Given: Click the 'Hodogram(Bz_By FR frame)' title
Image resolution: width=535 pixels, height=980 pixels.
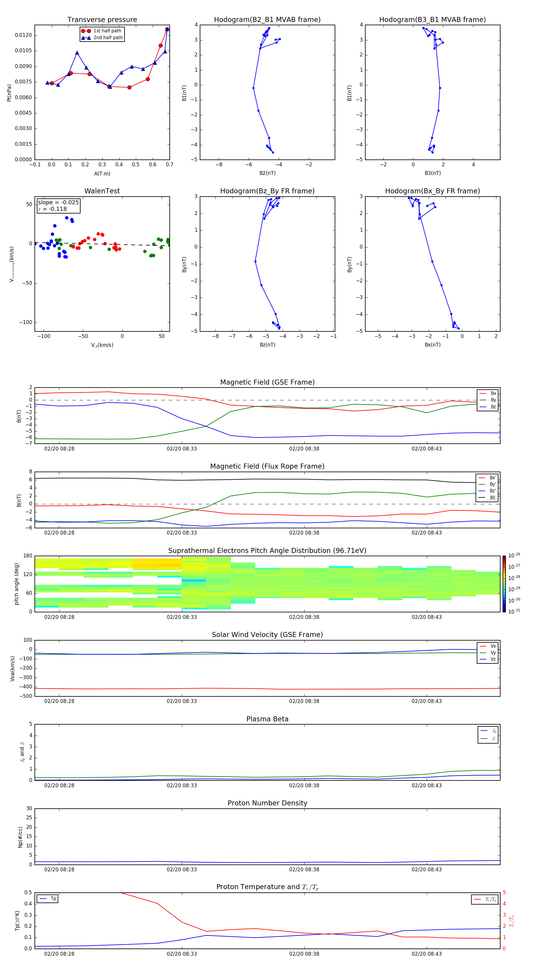Looking at the screenshot, I should (x=267, y=191).
